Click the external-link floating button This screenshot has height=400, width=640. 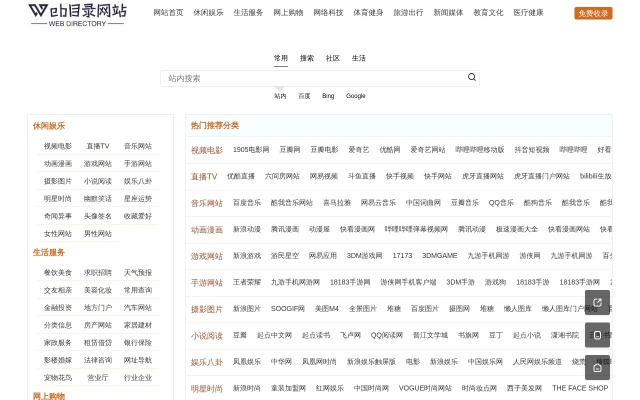[x=597, y=302]
